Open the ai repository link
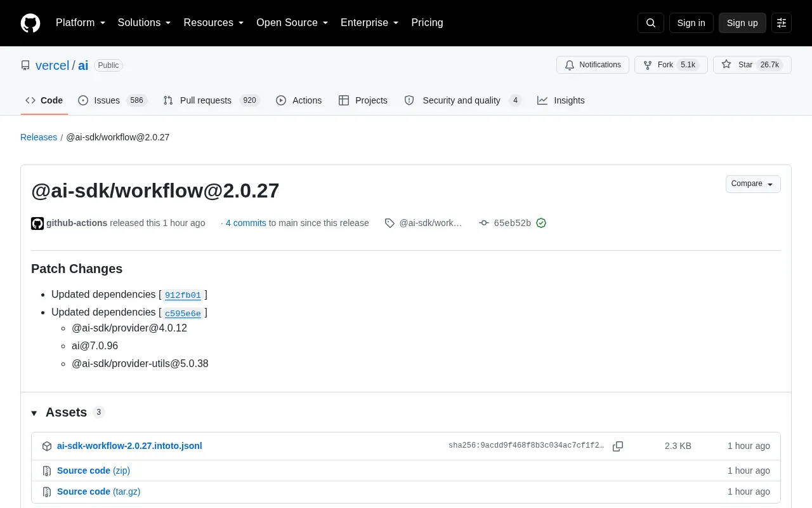The height and width of the screenshot is (508, 812). point(83,65)
